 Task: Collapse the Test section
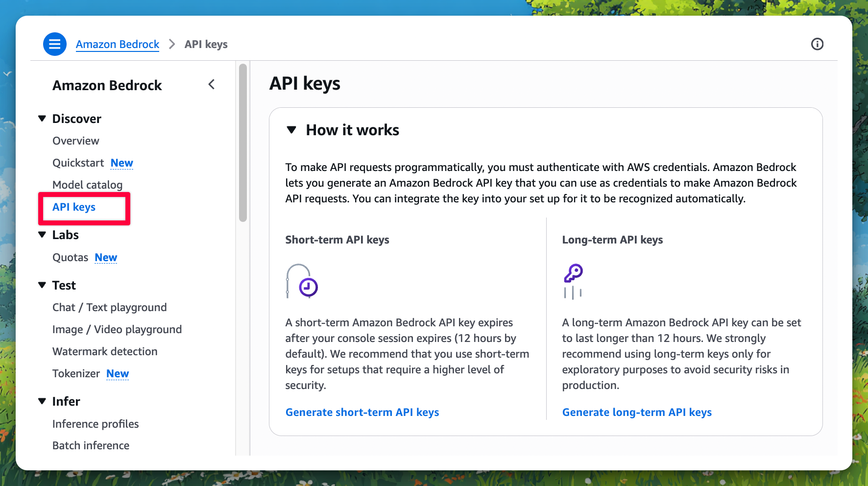point(43,285)
